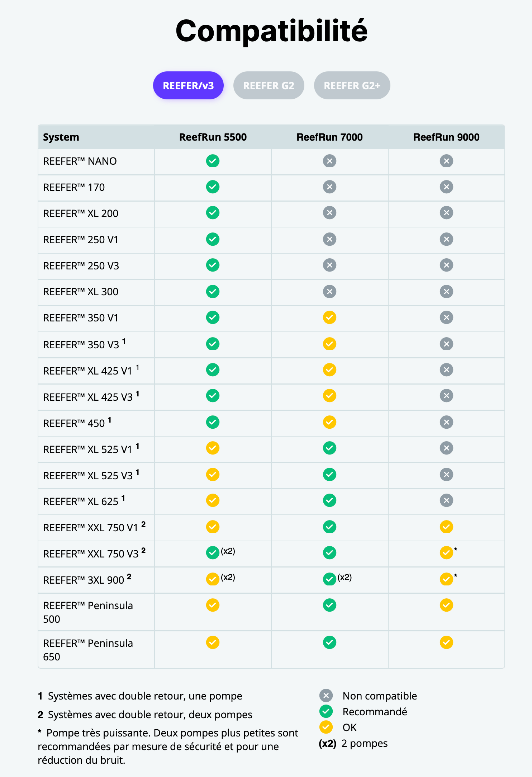Click footnote 2 about deux pompes
Image resolution: width=532 pixels, height=777 pixels.
[145, 715]
